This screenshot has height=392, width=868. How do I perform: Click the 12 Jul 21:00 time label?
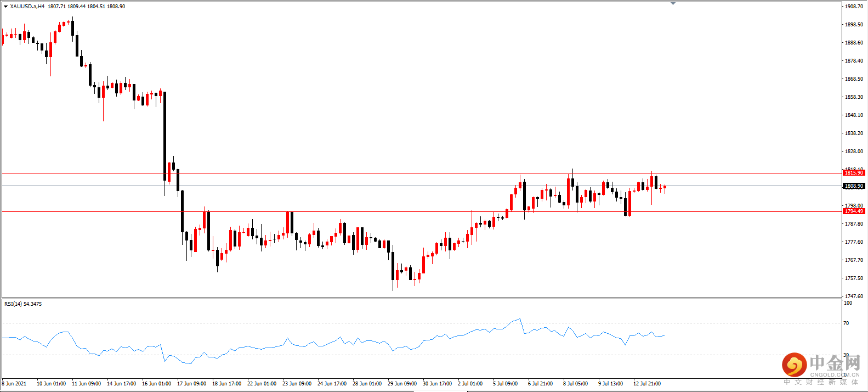pyautogui.click(x=647, y=384)
